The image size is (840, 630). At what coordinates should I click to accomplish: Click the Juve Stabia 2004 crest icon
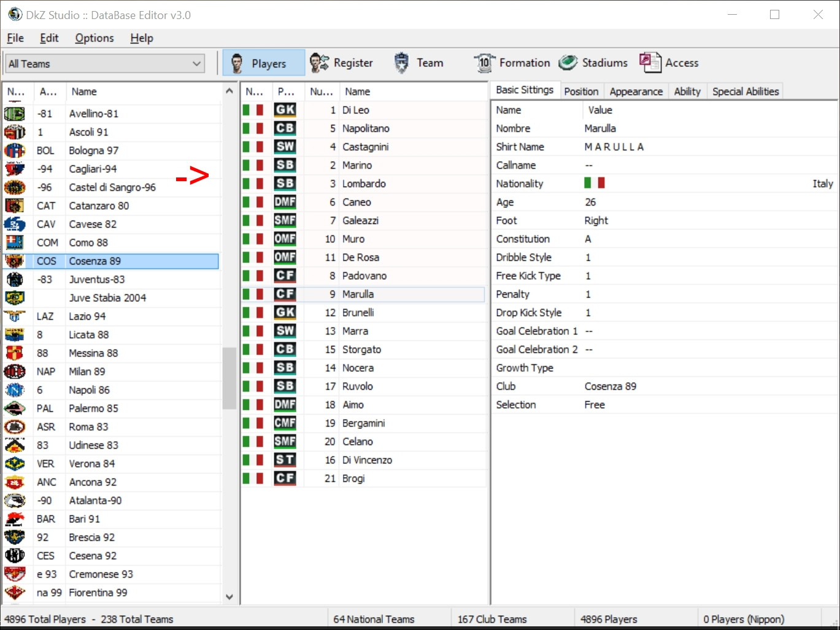pyautogui.click(x=15, y=298)
